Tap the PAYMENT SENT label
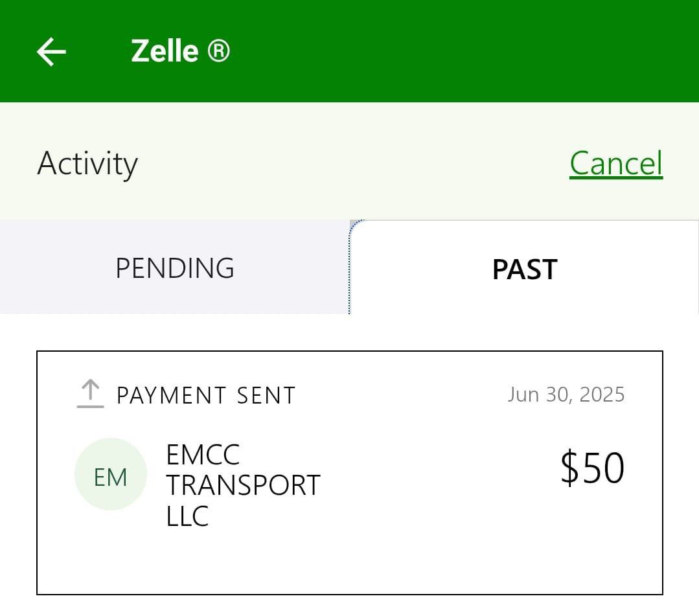Image resolution: width=699 pixels, height=616 pixels. (x=206, y=395)
